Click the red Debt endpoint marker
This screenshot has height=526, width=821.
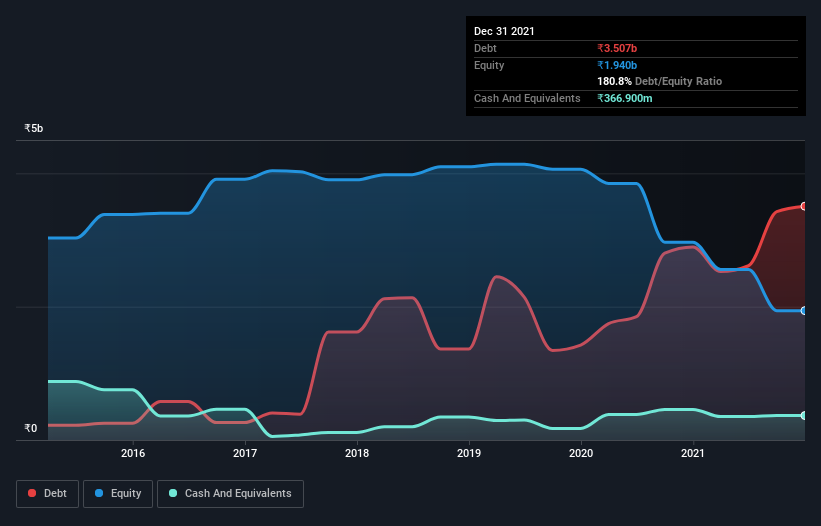(804, 206)
